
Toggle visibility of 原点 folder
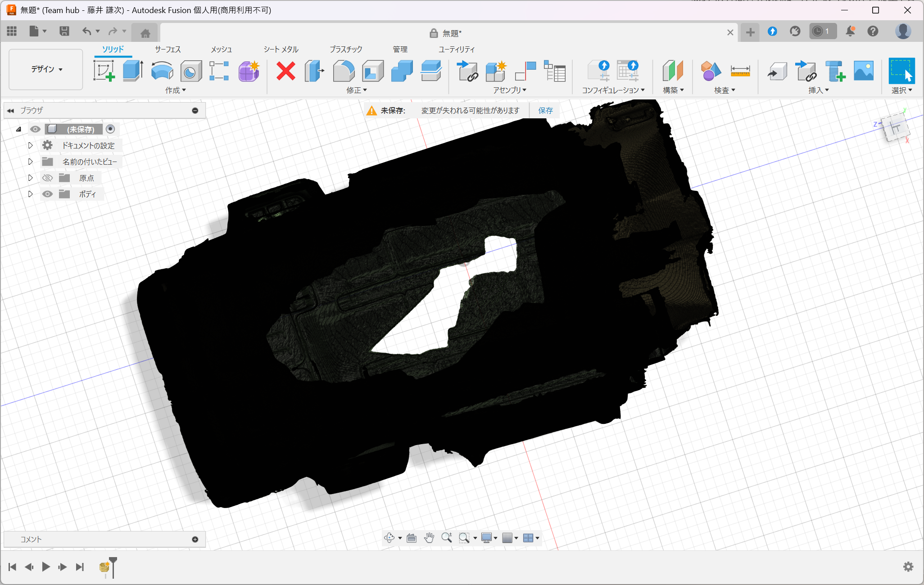tap(47, 178)
